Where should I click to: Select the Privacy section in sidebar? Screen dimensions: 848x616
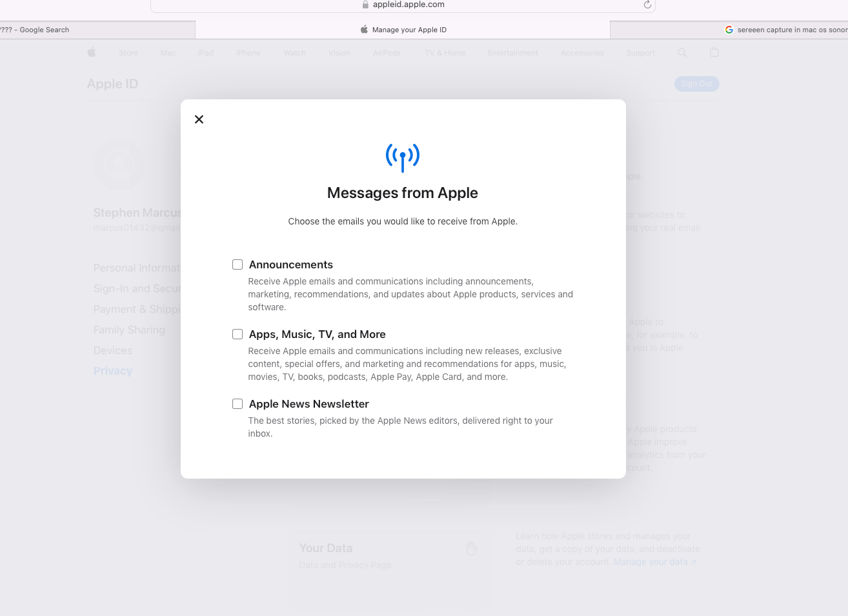(x=113, y=371)
